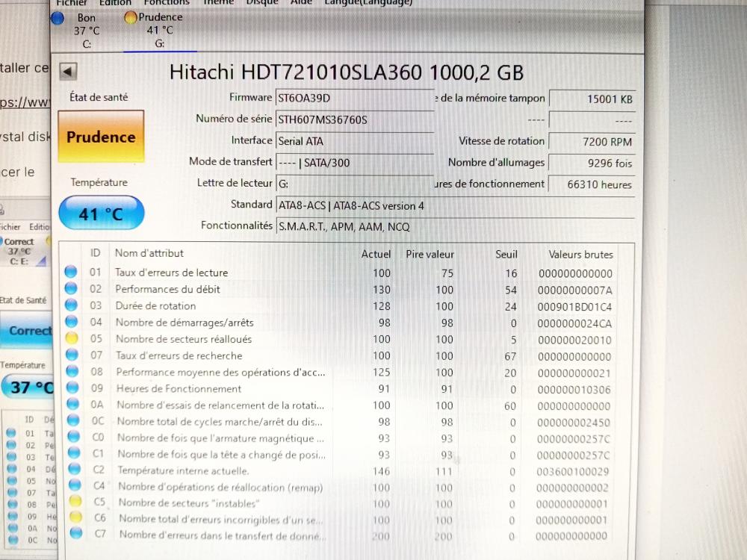
Task: Click blue status icon for attribute 04
Action: (x=72, y=322)
